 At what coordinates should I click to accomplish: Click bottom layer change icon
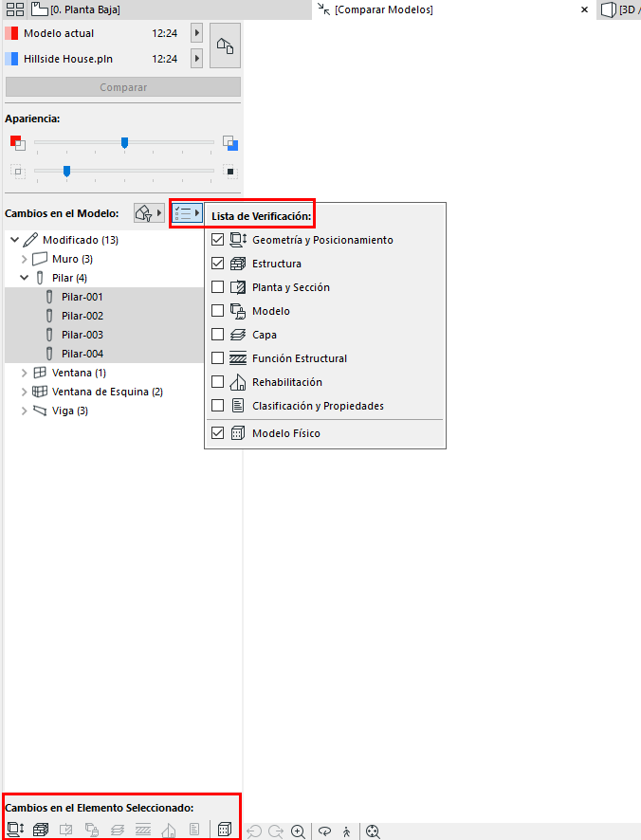point(118,830)
